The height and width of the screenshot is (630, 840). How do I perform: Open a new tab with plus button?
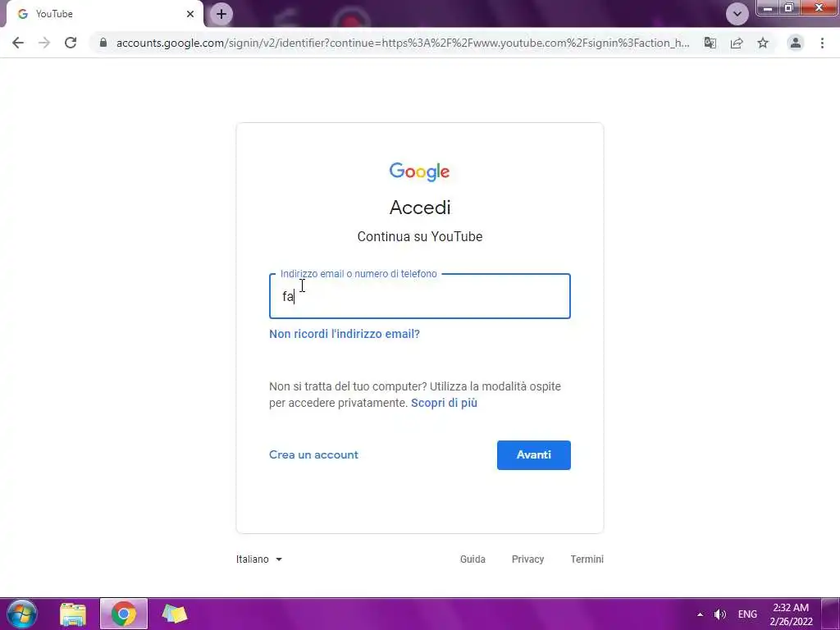(x=221, y=14)
